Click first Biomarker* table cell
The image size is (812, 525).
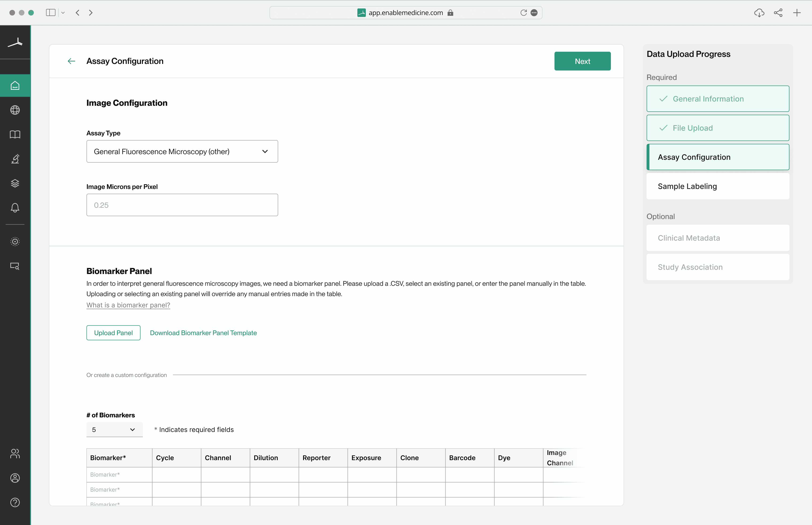(119, 474)
